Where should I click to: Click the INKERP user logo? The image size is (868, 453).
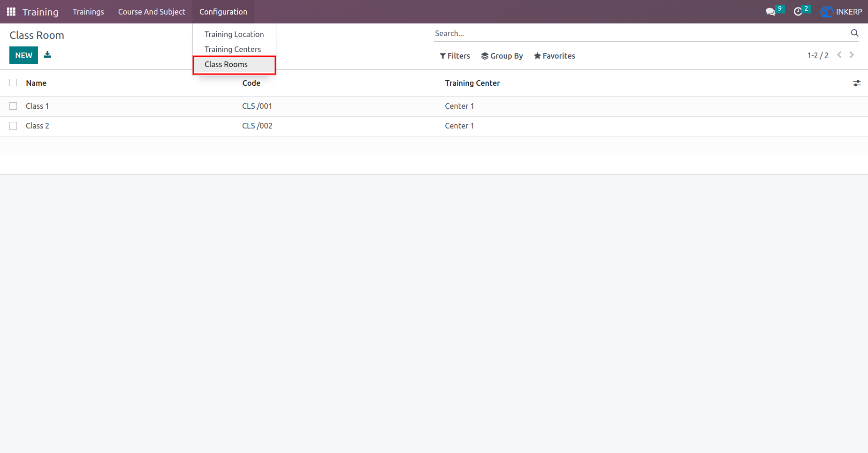[841, 12]
